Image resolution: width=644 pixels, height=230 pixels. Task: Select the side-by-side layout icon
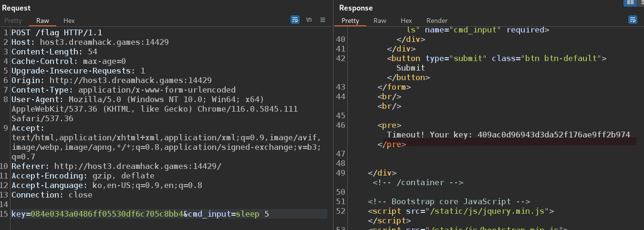(631, 2)
